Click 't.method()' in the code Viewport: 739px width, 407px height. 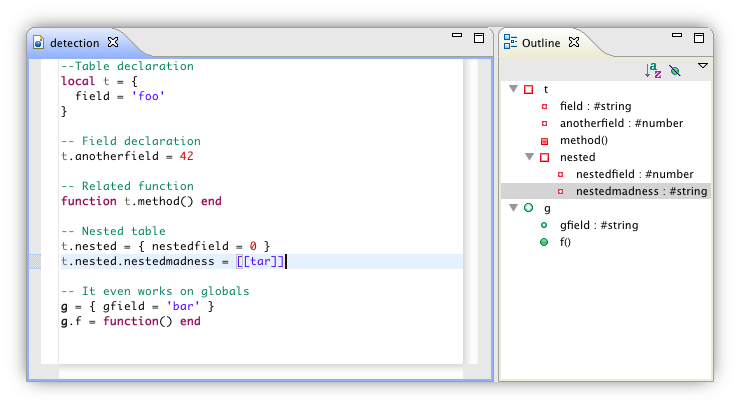(x=159, y=201)
